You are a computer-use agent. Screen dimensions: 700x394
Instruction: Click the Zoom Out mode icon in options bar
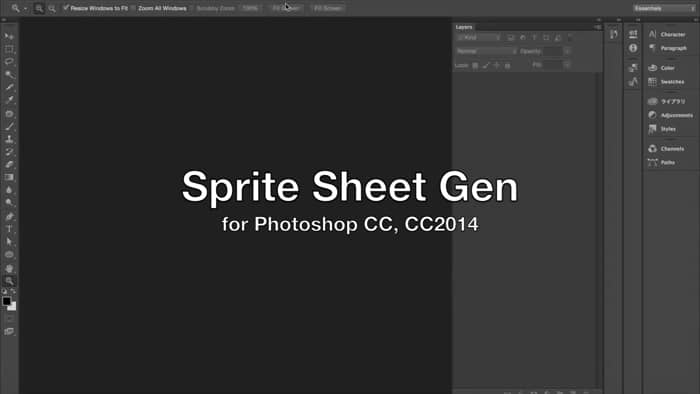point(52,8)
